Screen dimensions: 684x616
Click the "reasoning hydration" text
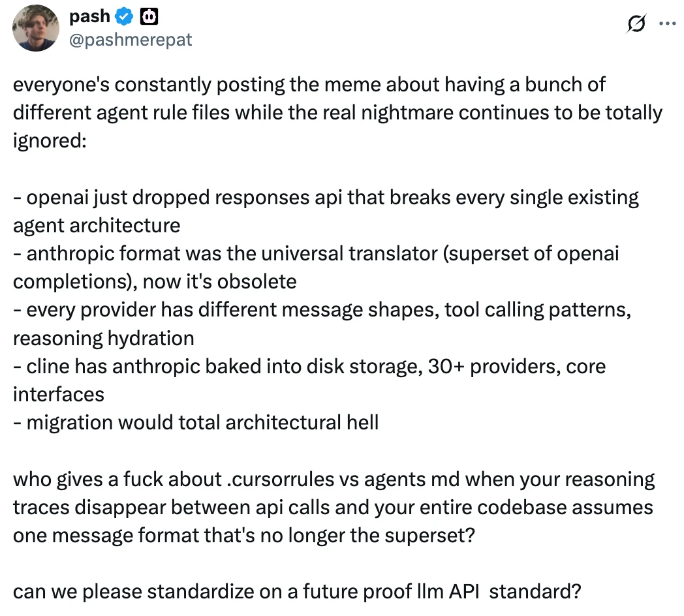[104, 338]
